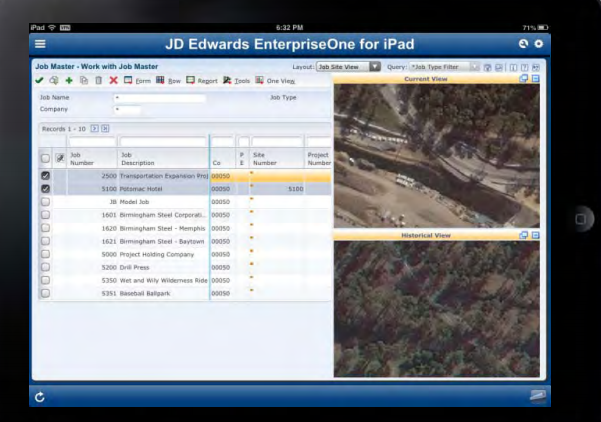
Task: Click the green plus Add icon
Action: 69,80
